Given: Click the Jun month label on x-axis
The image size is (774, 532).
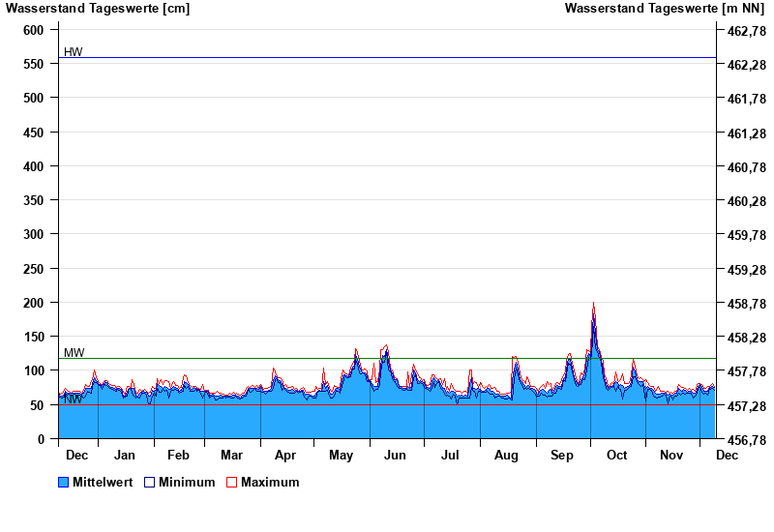Looking at the screenshot, I should [x=397, y=455].
